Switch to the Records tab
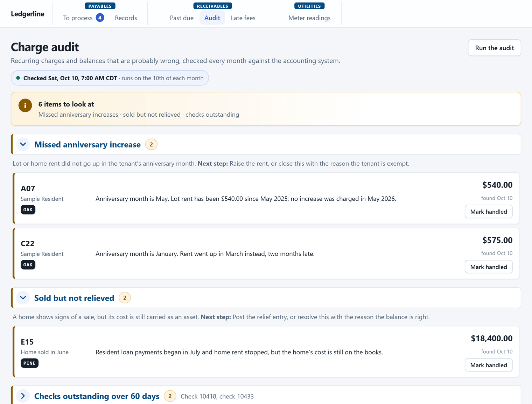The image size is (532, 404). pyautogui.click(x=126, y=18)
